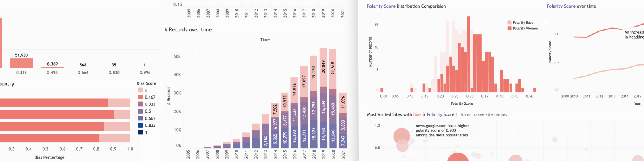Click the "Polarity Score over time" chart title

571,6
